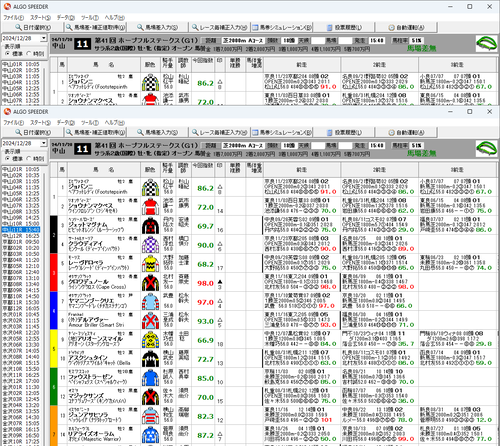
Task: Select 中山01R 10:05 in front window list
Action: pyautogui.click(x=21, y=169)
